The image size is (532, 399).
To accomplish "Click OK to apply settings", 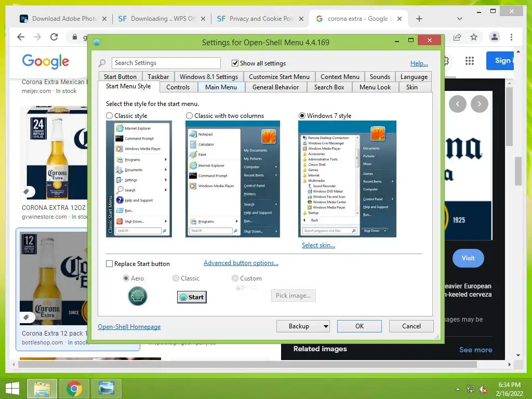I will pos(360,326).
